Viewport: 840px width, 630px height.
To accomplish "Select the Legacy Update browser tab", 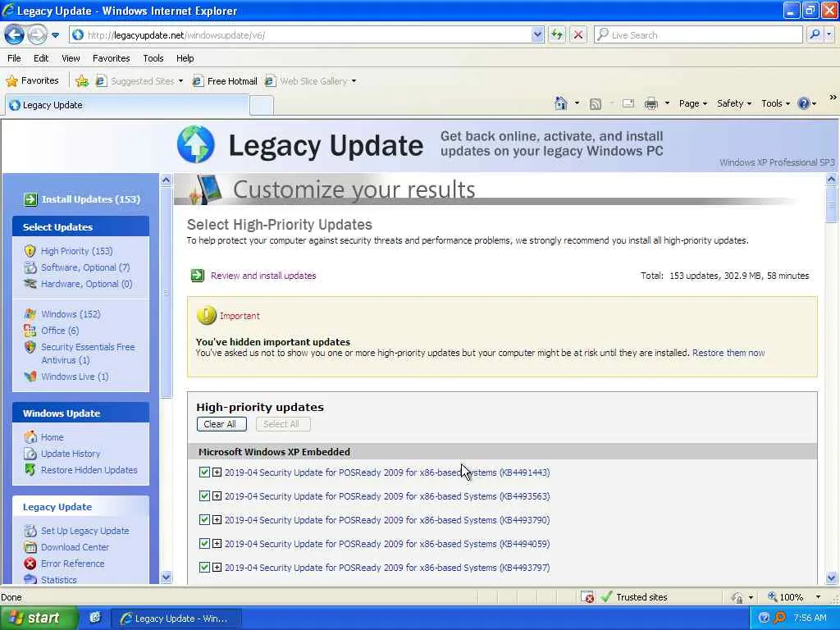I will (127, 105).
